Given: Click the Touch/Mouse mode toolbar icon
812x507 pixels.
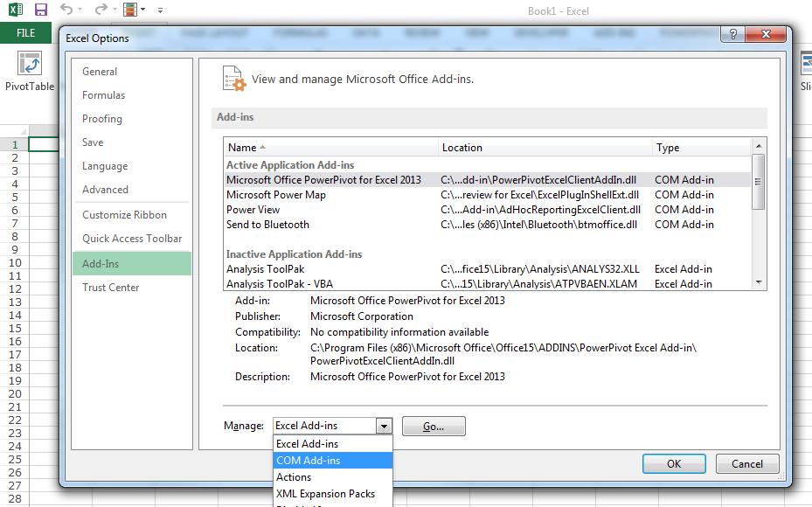Looking at the screenshot, I should tap(130, 10).
